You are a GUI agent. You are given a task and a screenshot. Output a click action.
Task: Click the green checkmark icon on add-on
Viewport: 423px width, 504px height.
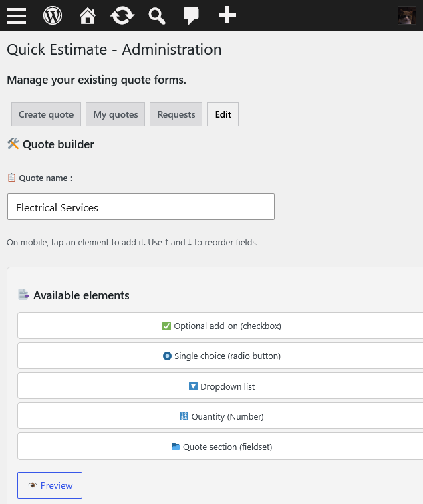click(x=166, y=326)
